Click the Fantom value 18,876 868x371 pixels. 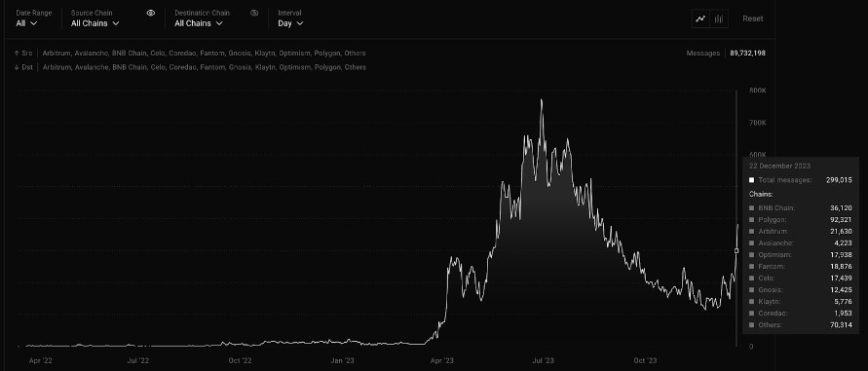tap(842, 267)
